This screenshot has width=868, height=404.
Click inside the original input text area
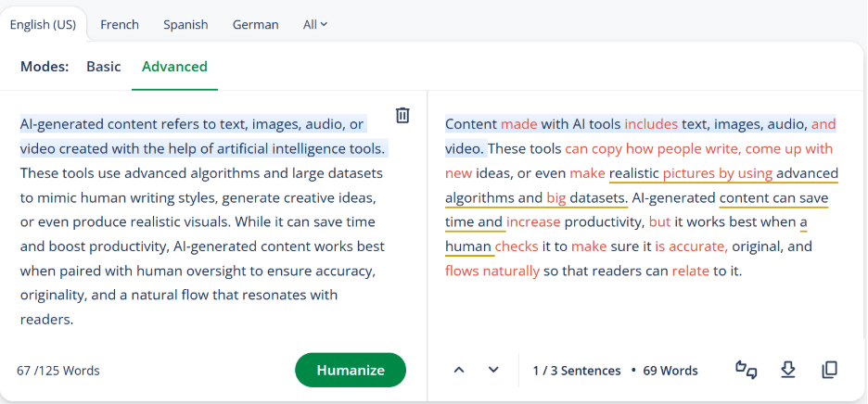(202, 222)
